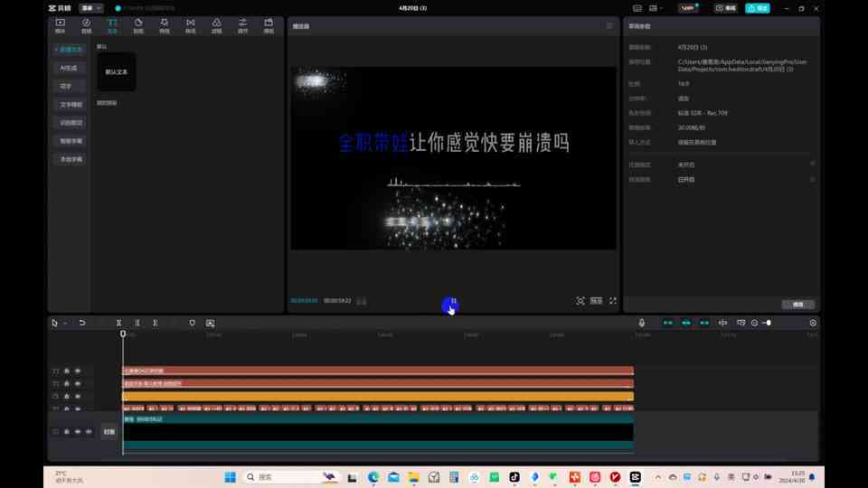
Task: Open the aspect ratio button in player
Action: click(x=596, y=301)
